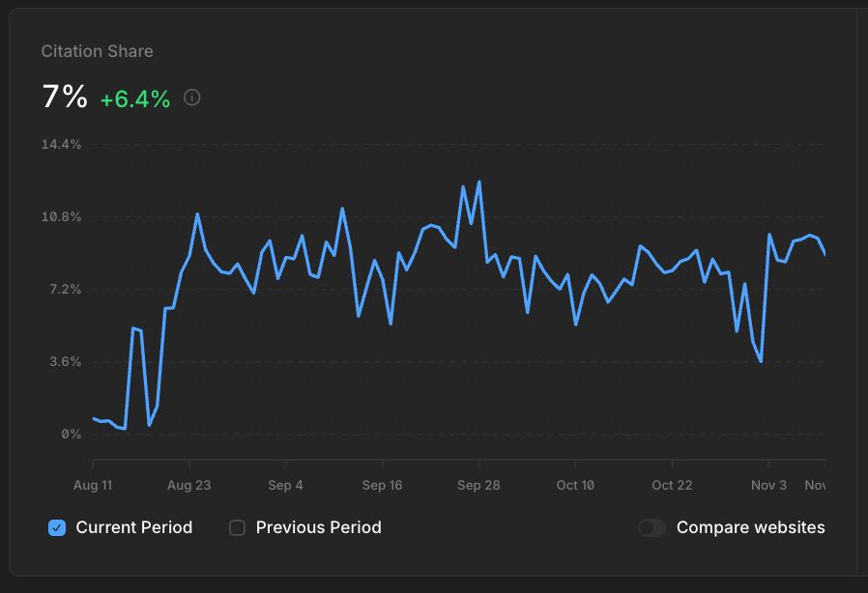Image resolution: width=868 pixels, height=593 pixels.
Task: Click the Compare websites switch knob
Action: pyautogui.click(x=645, y=527)
